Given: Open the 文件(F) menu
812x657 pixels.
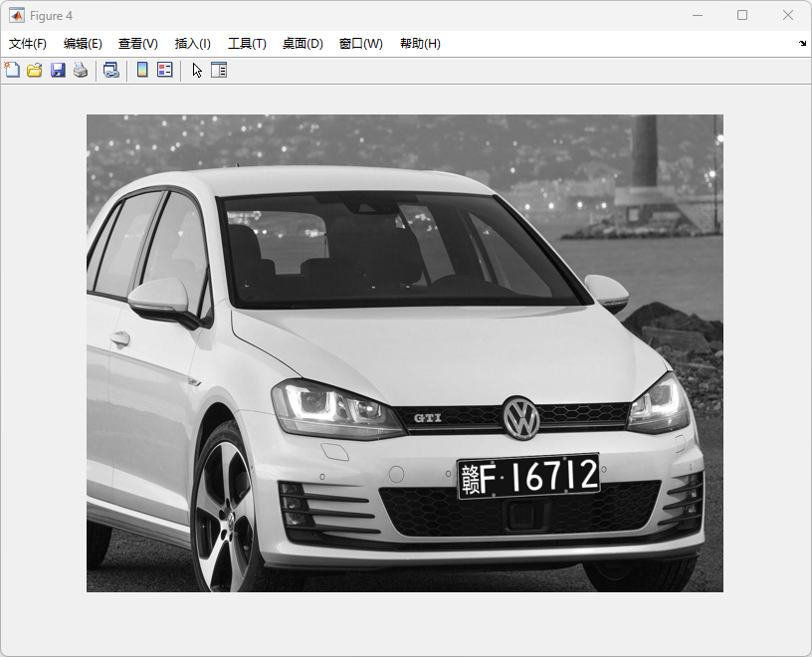Looking at the screenshot, I should 28,44.
